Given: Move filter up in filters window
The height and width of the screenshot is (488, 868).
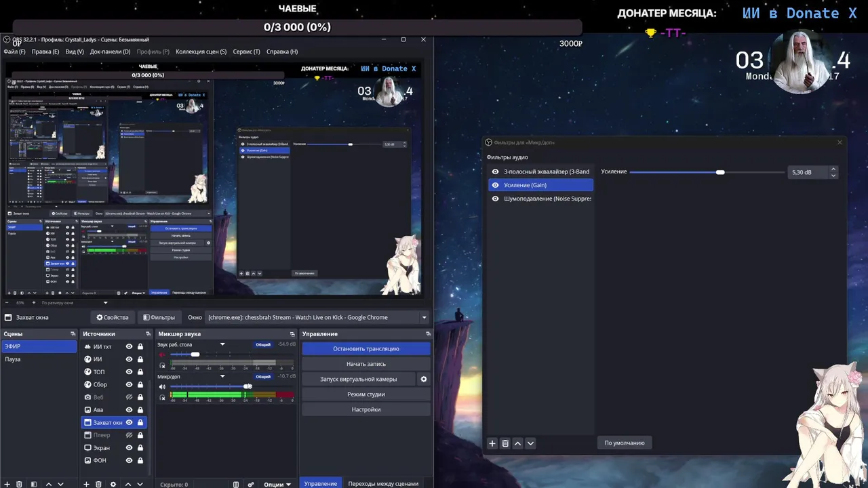Looking at the screenshot, I should point(517,443).
